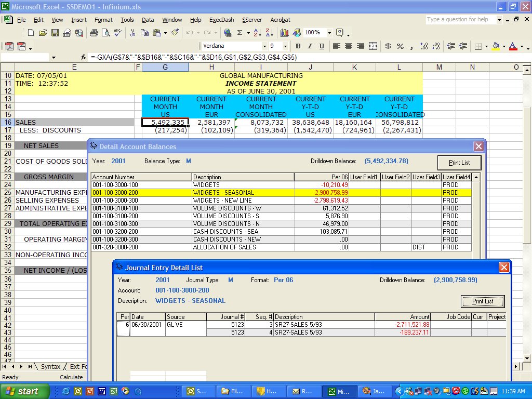This screenshot has height=399, width=532.
Task: Toggle Bold formatting
Action: coord(298,46)
